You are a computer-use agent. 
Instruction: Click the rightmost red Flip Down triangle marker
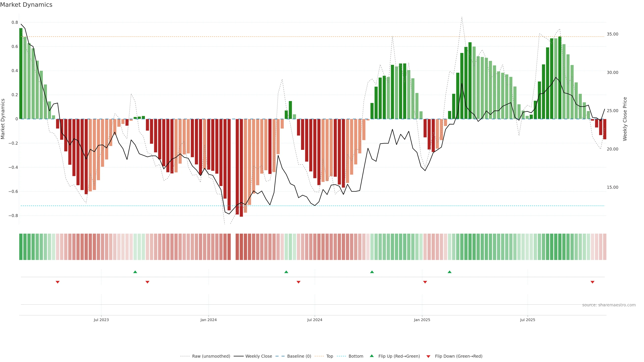click(592, 282)
